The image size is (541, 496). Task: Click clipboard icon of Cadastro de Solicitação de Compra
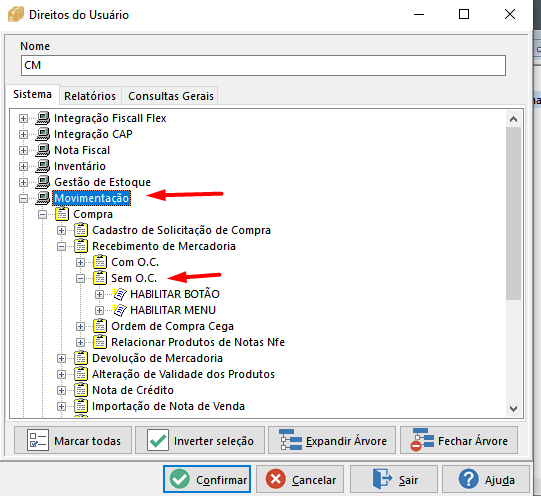(81, 230)
